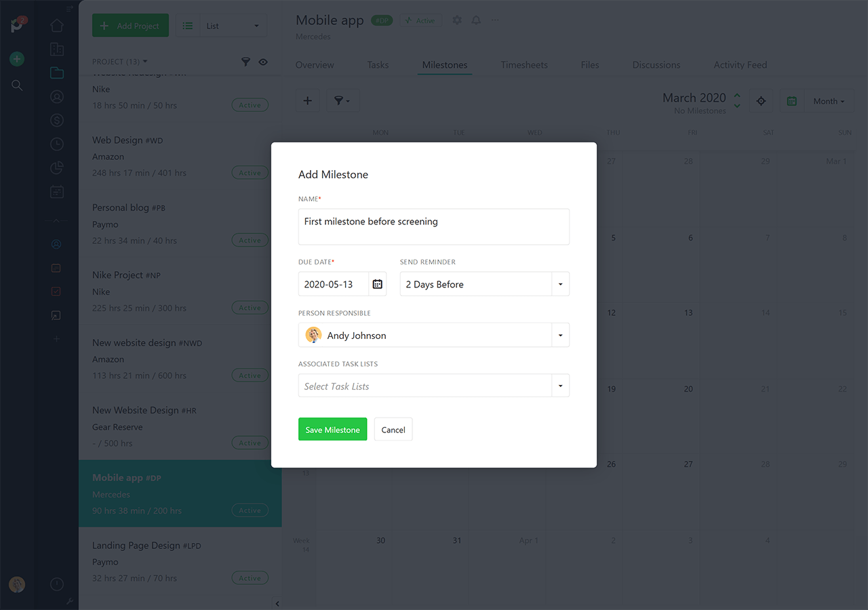Open New Website Design #HR project
Viewport: 868px width, 610px height.
180,427
